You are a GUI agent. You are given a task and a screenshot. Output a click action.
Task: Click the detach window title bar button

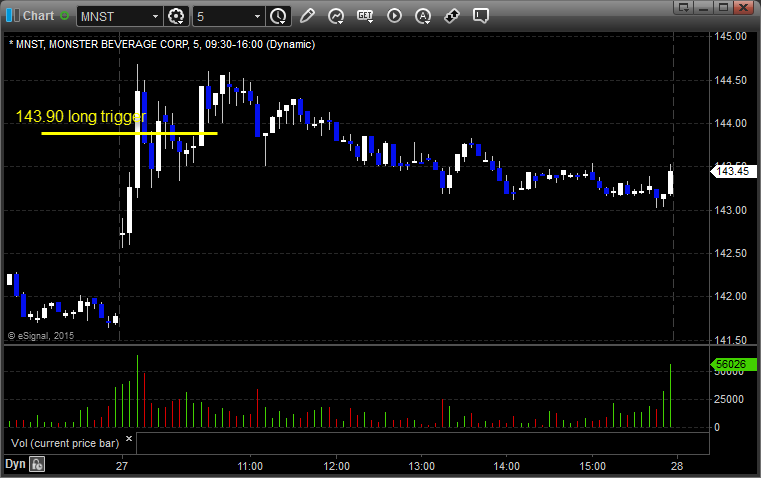coord(684,7)
